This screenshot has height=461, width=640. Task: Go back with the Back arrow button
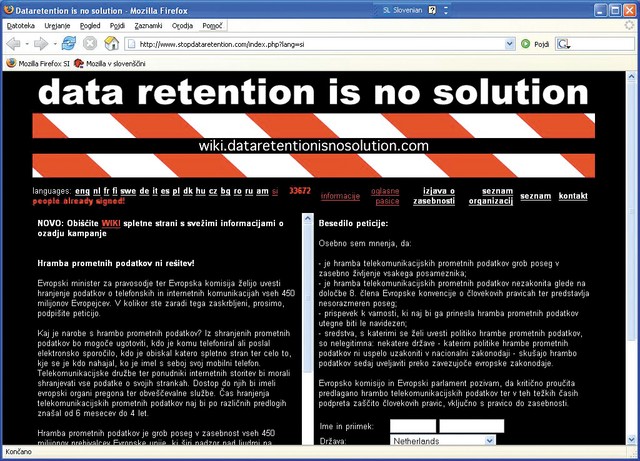point(13,44)
